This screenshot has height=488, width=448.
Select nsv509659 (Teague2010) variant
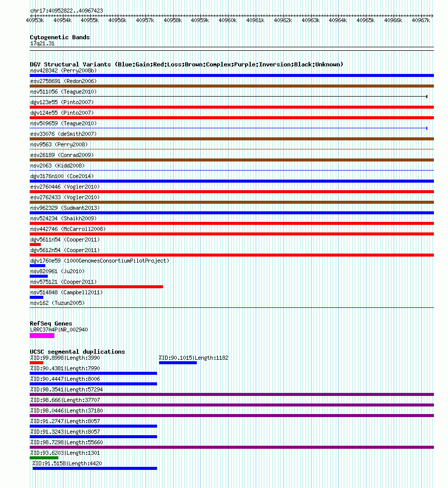click(63, 124)
